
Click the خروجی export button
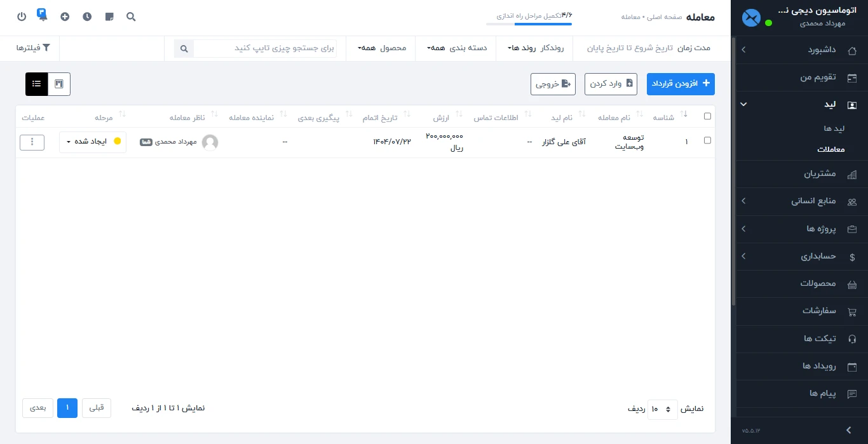coord(552,83)
